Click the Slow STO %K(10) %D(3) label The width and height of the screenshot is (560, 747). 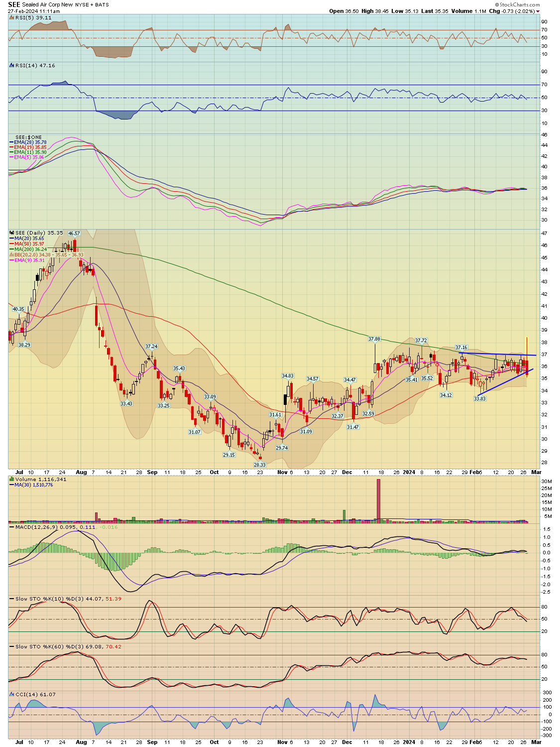(x=50, y=599)
